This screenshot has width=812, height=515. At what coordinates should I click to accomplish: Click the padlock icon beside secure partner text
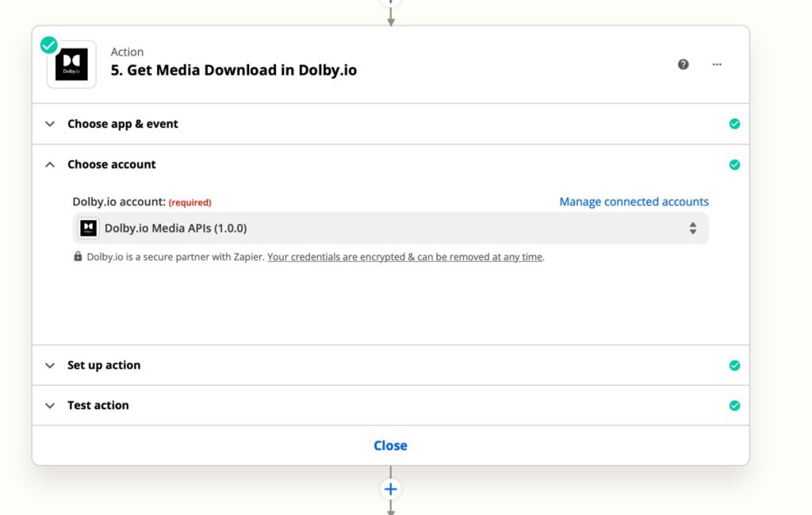coord(78,256)
